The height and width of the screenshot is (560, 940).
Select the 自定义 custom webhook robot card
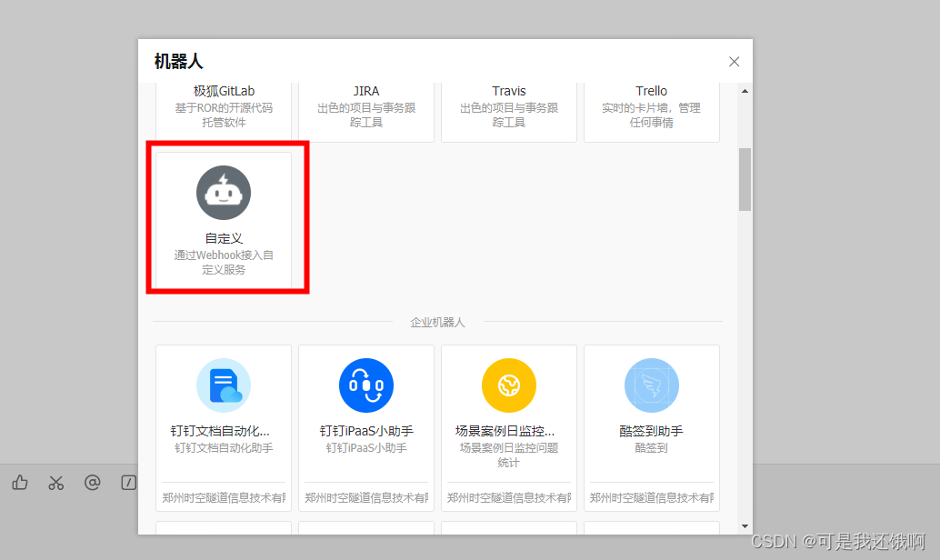(224, 219)
